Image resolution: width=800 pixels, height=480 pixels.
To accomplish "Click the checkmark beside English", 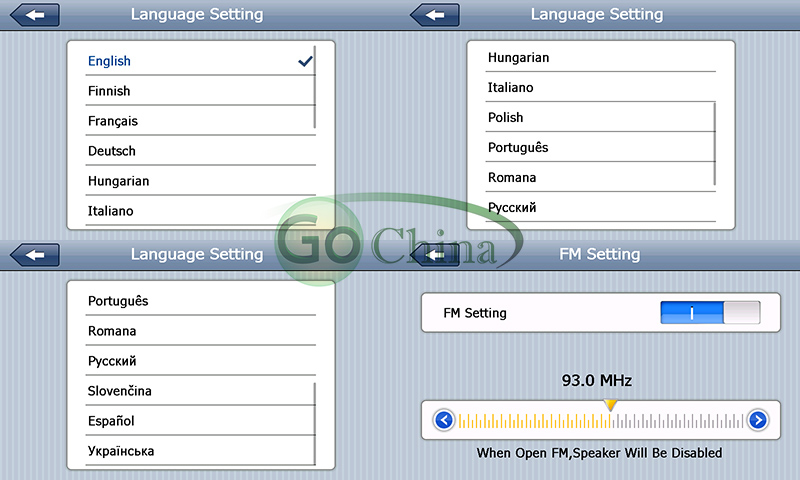I will [x=305, y=61].
